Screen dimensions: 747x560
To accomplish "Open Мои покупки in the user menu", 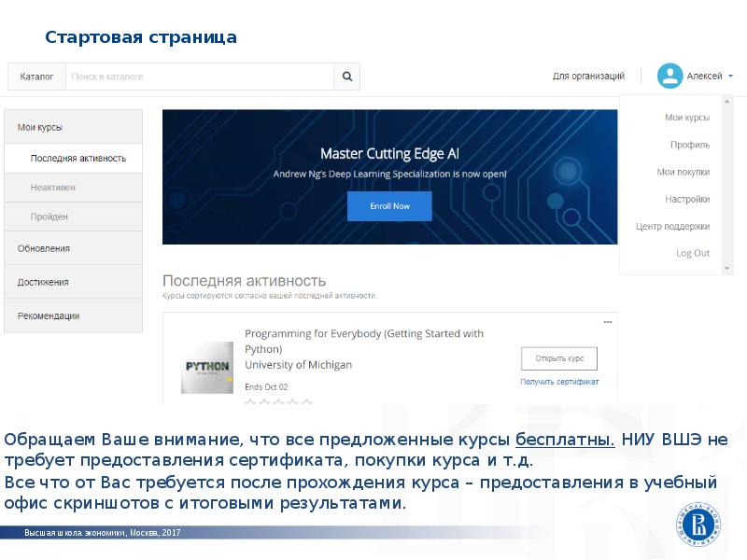I will [x=683, y=172].
